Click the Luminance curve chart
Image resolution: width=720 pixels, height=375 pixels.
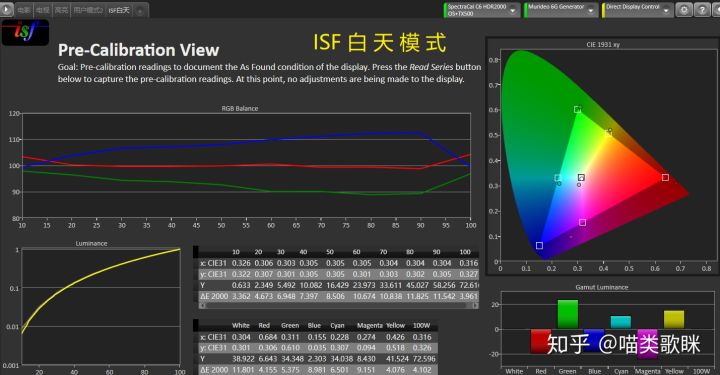[101, 307]
